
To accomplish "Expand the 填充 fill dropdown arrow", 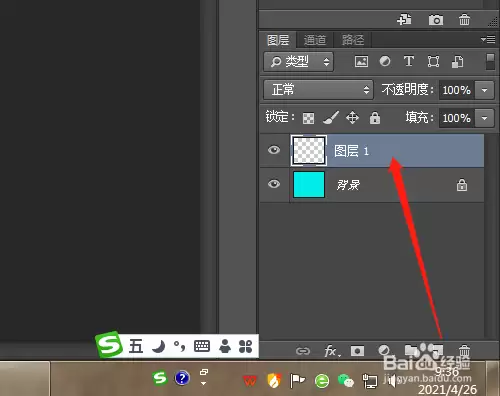I will [x=484, y=118].
